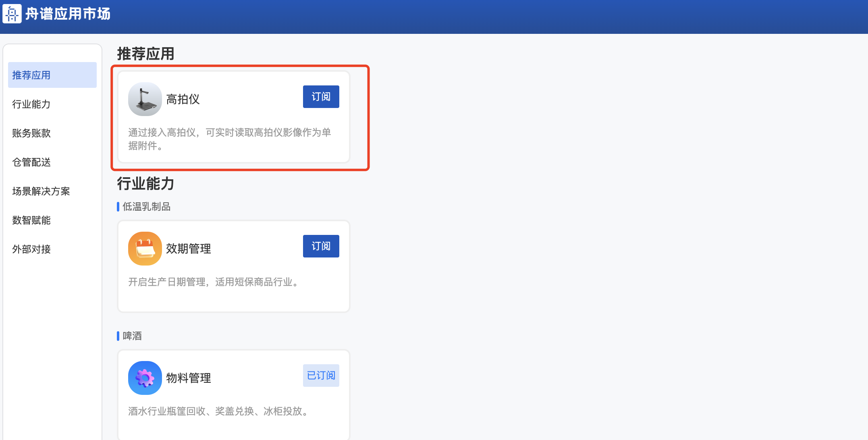This screenshot has height=440, width=868.
Task: Go to 账务账款 category
Action: click(31, 133)
